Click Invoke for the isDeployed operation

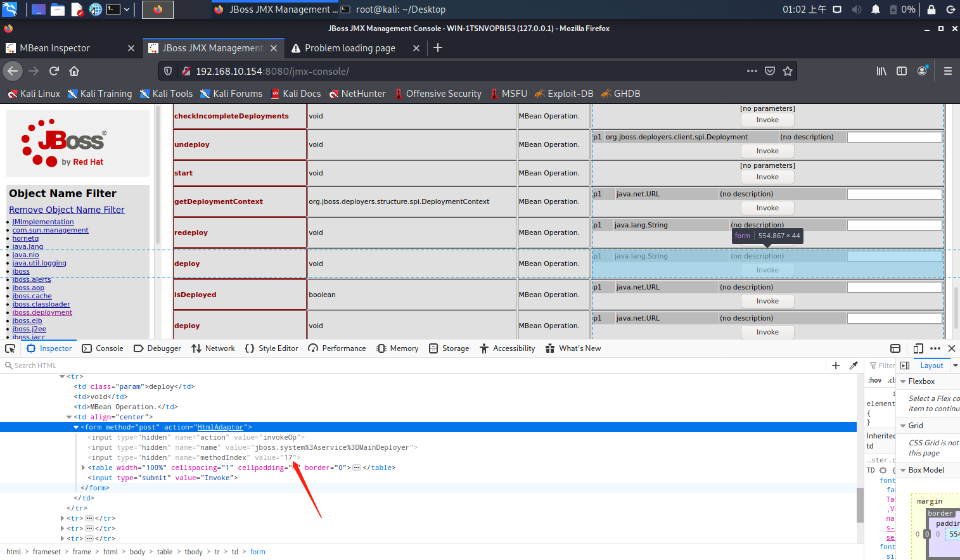767,301
